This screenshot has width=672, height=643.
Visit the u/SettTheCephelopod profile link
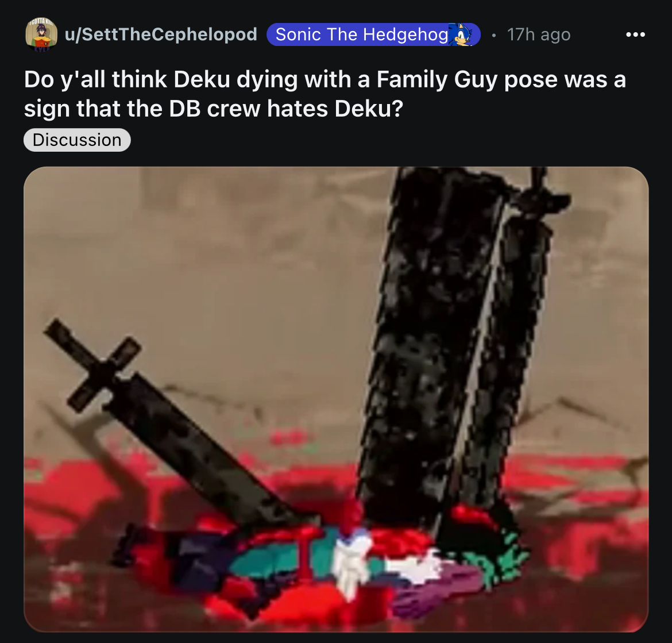click(161, 34)
